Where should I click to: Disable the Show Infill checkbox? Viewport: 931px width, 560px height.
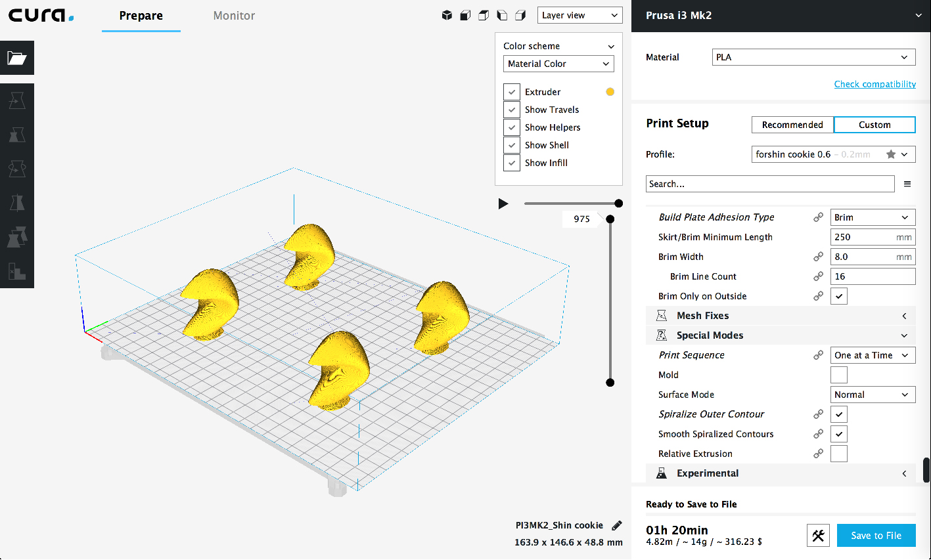[x=512, y=163]
